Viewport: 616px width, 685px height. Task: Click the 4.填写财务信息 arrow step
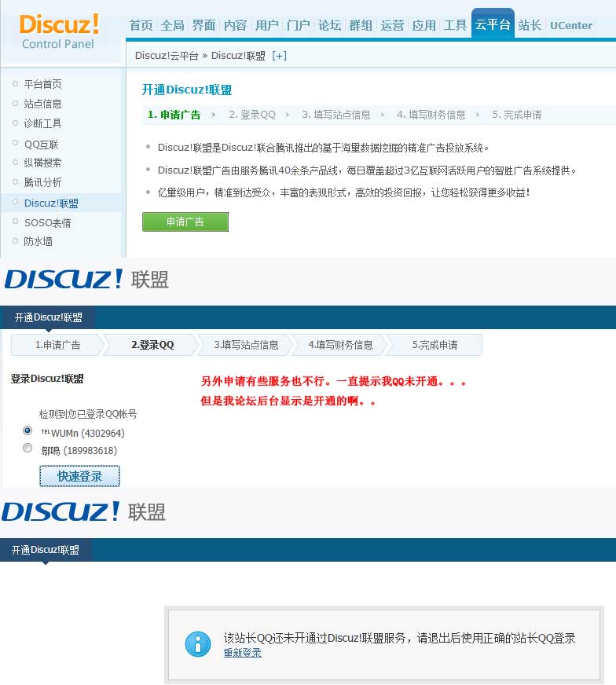pyautogui.click(x=340, y=345)
